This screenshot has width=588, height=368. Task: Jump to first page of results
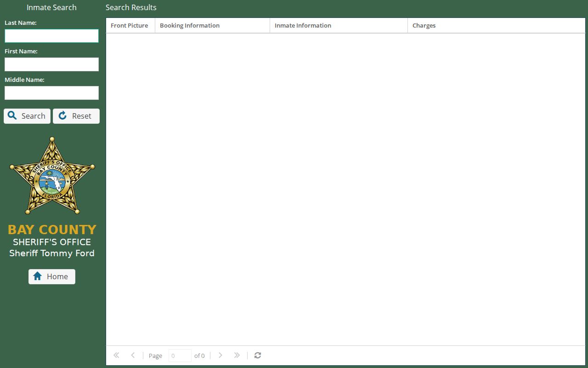pyautogui.click(x=116, y=355)
